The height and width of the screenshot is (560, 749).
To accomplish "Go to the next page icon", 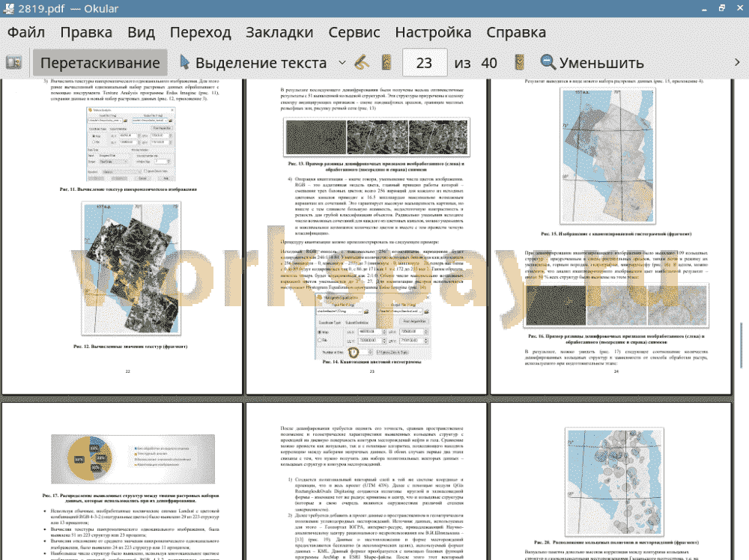I will pyautogui.click(x=520, y=63).
